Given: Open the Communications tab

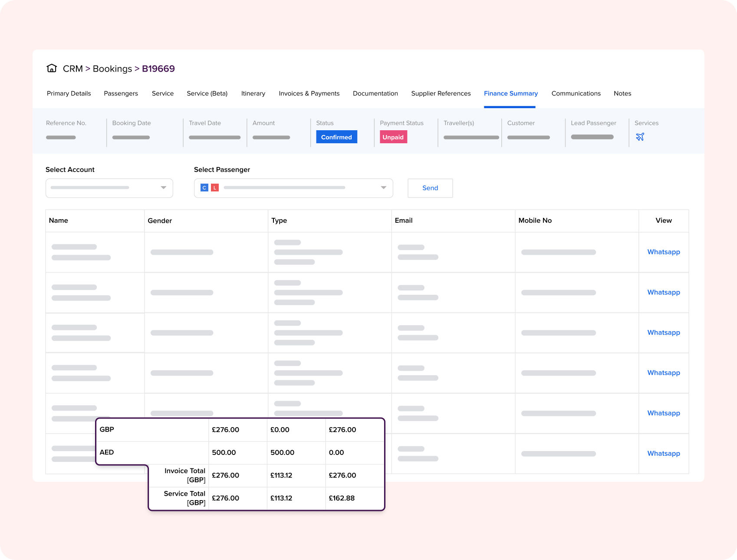Looking at the screenshot, I should coord(576,93).
